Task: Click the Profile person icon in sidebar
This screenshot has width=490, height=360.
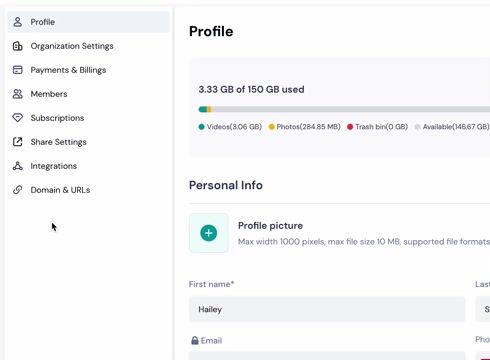Action: pos(18,22)
